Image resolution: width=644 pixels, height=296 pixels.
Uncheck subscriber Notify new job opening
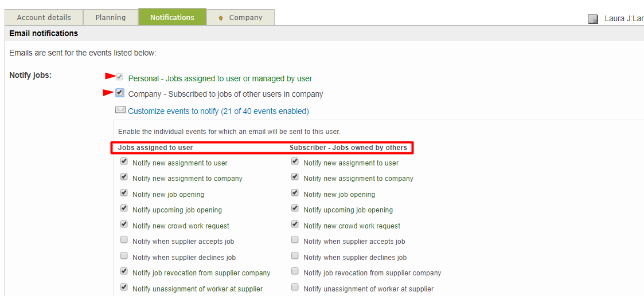[x=295, y=194]
